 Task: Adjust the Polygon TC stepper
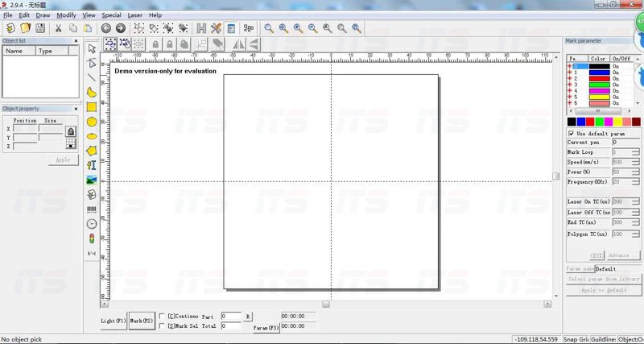[x=635, y=234]
